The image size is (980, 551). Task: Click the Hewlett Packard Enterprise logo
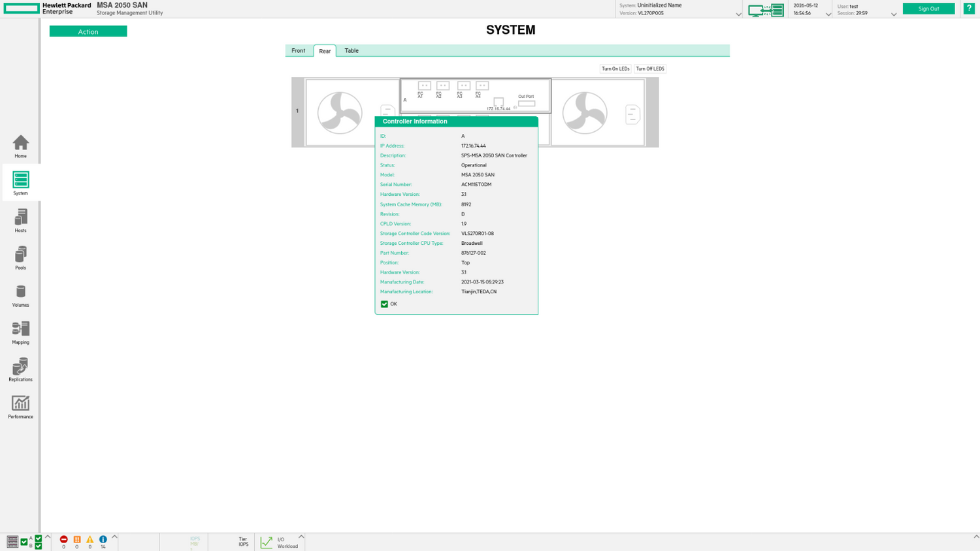point(22,8)
